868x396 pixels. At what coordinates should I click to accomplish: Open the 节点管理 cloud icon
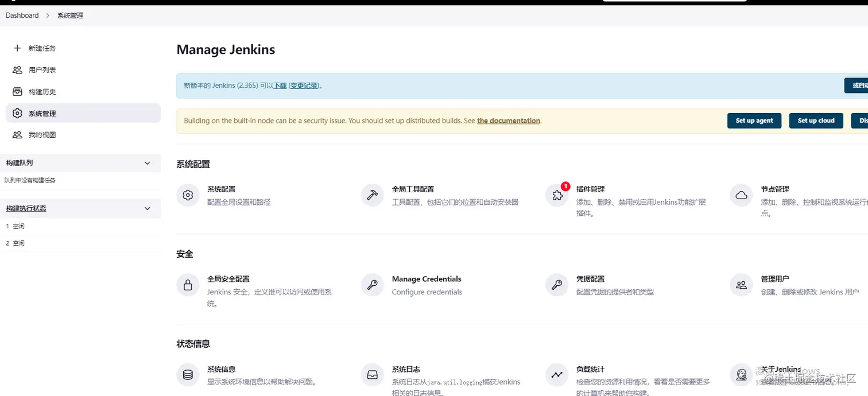[x=741, y=195]
